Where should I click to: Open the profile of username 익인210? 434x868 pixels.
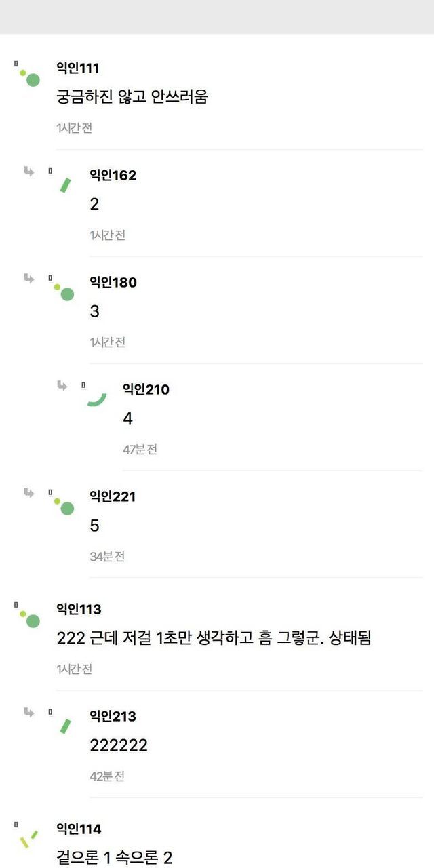click(x=146, y=390)
